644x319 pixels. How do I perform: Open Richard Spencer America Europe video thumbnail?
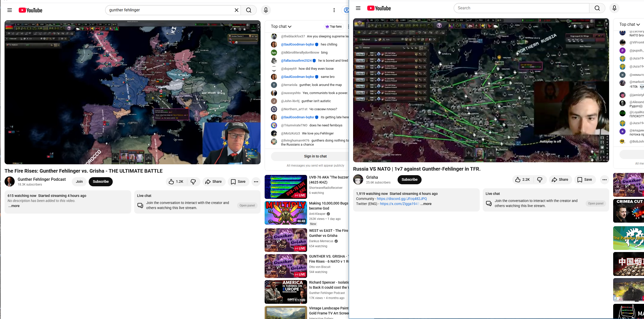[286, 292]
